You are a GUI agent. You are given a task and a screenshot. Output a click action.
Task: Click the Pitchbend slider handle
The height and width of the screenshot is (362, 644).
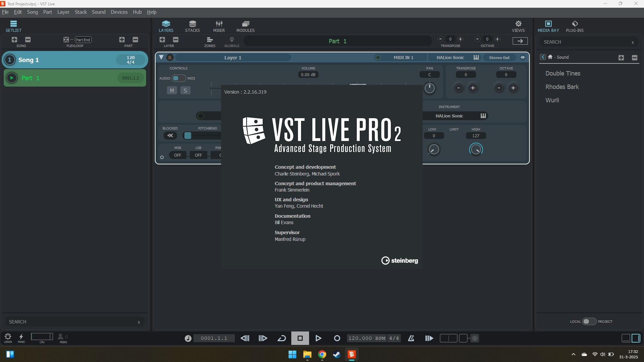188,136
